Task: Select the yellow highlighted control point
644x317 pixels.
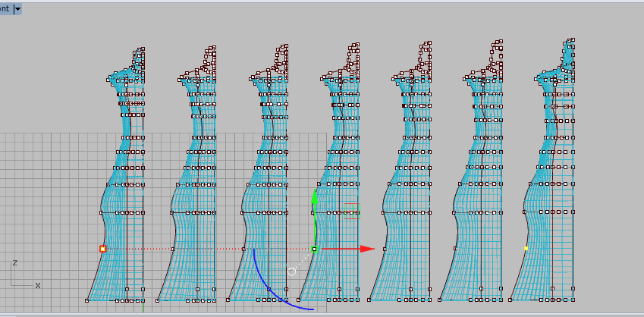Action: pyautogui.click(x=102, y=249)
